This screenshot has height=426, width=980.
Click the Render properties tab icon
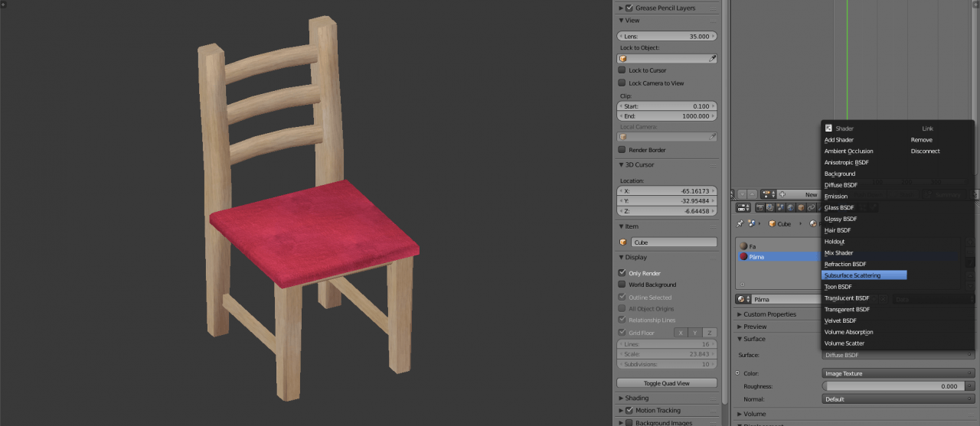point(760,207)
